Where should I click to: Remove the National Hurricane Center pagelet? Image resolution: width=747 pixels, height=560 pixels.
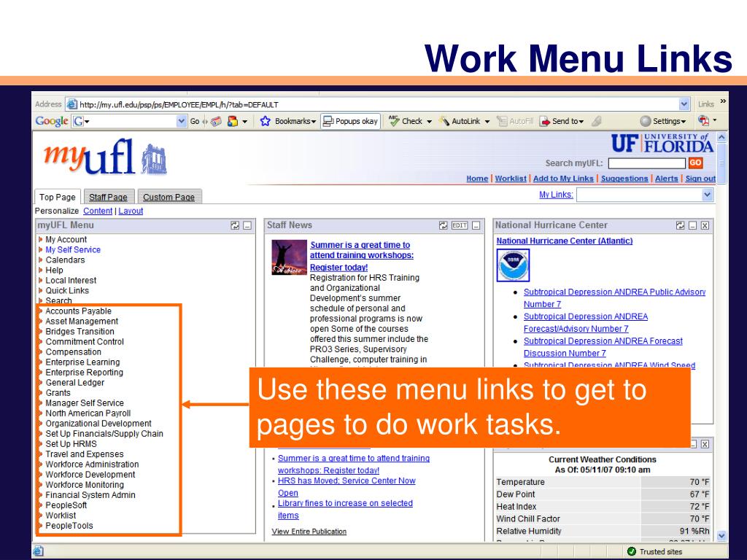tap(705, 226)
